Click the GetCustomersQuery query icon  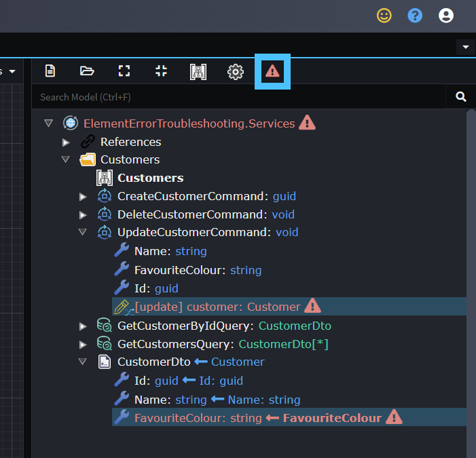point(105,343)
